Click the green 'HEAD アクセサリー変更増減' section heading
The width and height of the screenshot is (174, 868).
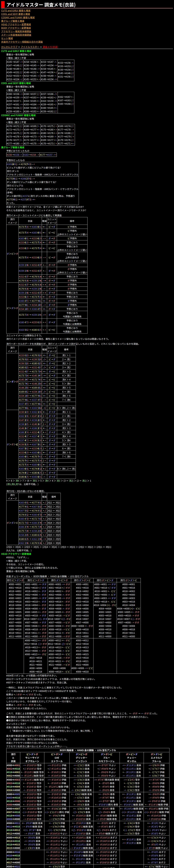tap(16, 554)
